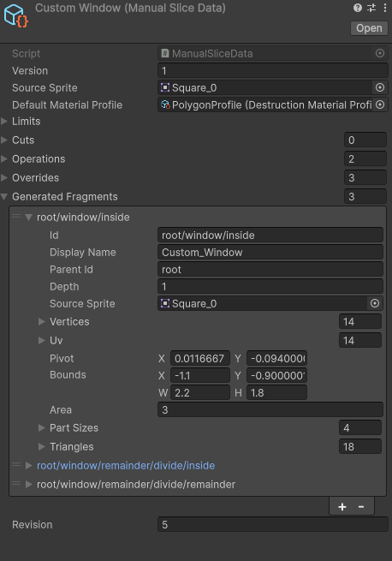Open object picker for Default Material Profile
Viewport: 392px width, 561px height.
(x=380, y=104)
